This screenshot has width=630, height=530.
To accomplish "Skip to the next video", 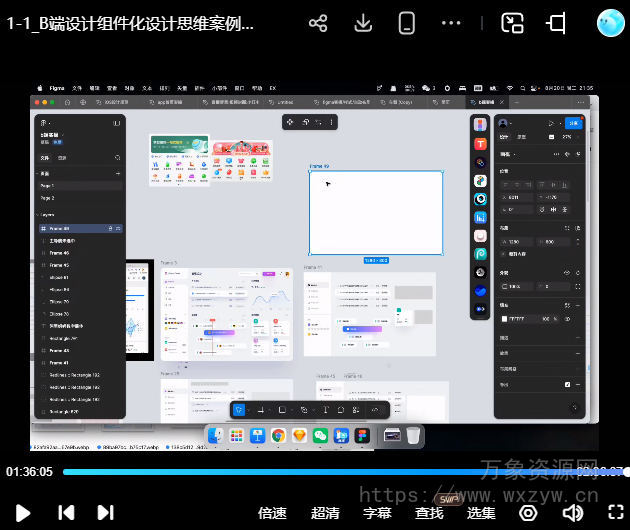I will [105, 513].
